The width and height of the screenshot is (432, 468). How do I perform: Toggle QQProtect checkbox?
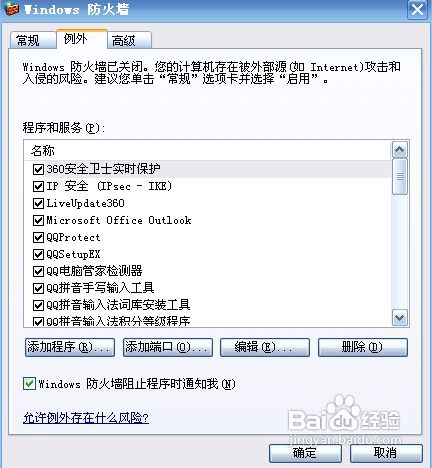38,237
